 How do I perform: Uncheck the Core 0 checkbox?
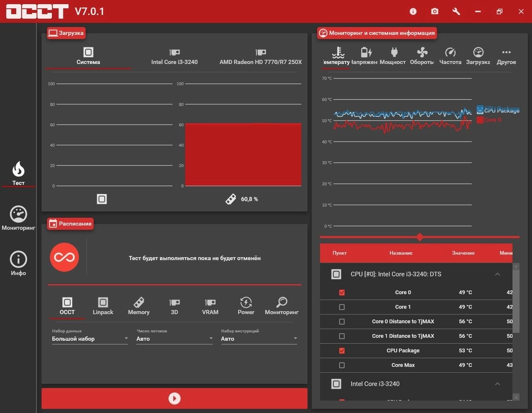[x=342, y=293]
